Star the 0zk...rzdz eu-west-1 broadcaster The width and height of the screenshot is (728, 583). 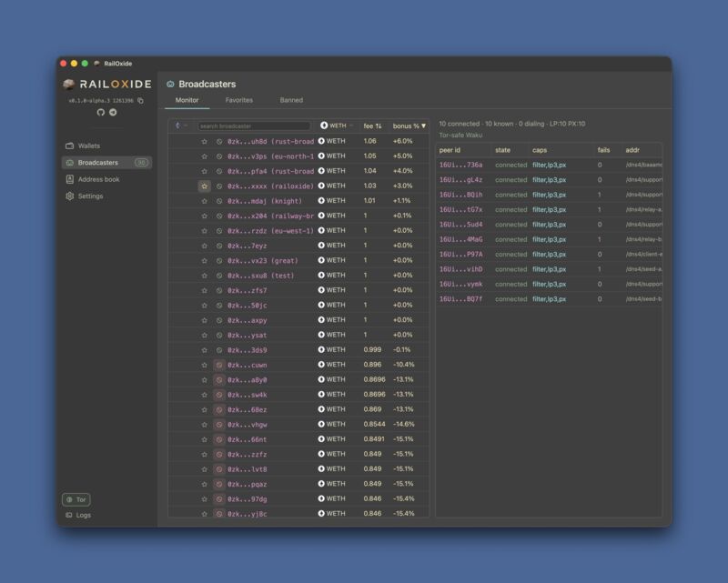[204, 231]
